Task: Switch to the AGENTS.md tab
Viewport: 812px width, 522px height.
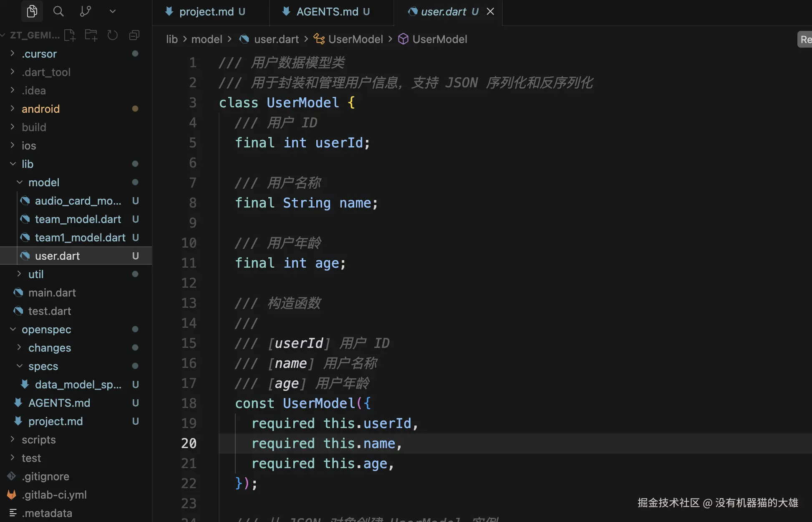Action: (x=327, y=12)
